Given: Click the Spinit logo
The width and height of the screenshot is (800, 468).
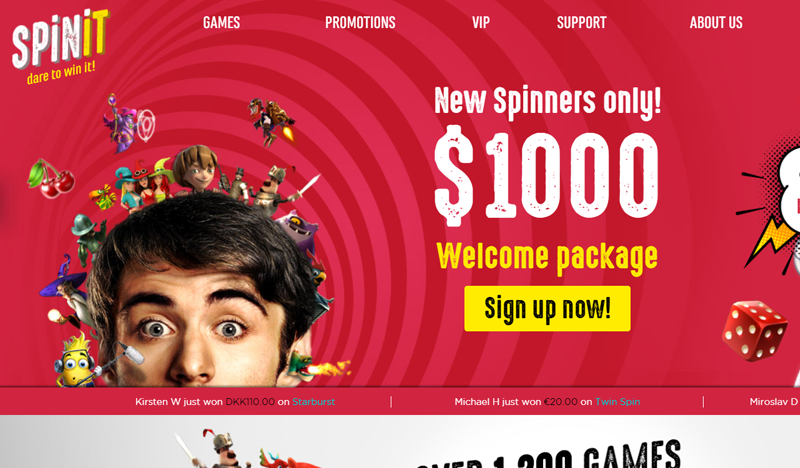Looking at the screenshot, I should (x=60, y=45).
